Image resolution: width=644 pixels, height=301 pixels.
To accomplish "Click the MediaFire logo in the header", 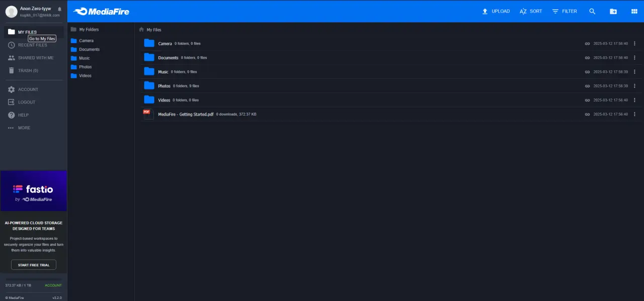I will [101, 11].
